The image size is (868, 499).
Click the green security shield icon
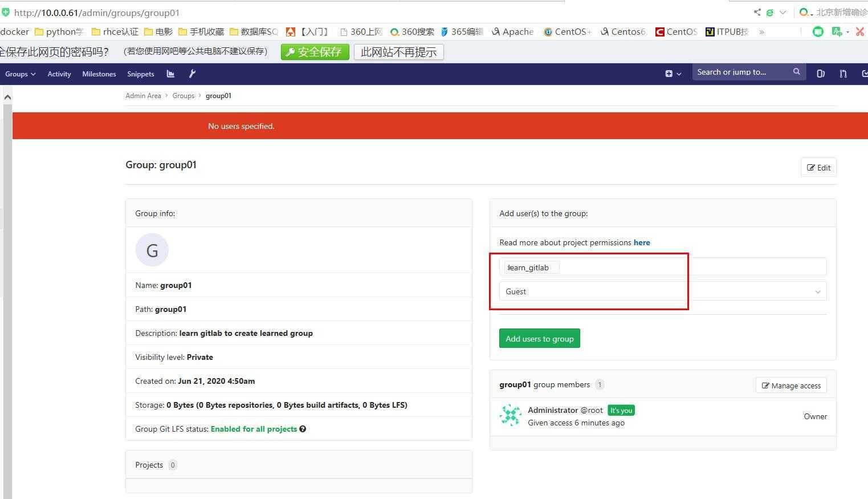[5, 12]
